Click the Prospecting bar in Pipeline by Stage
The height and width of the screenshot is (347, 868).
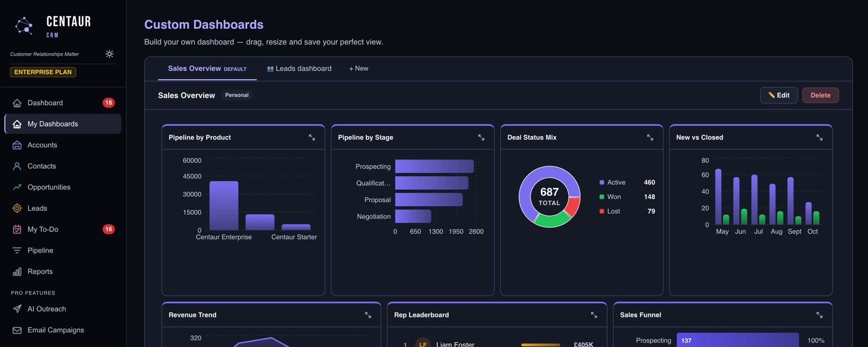tap(435, 166)
